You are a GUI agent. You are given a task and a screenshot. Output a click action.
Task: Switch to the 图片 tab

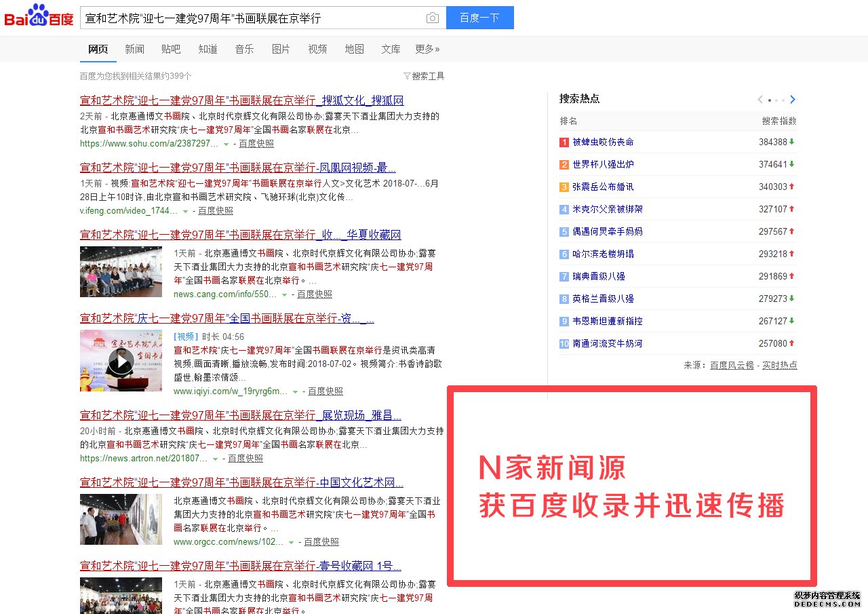tap(281, 49)
